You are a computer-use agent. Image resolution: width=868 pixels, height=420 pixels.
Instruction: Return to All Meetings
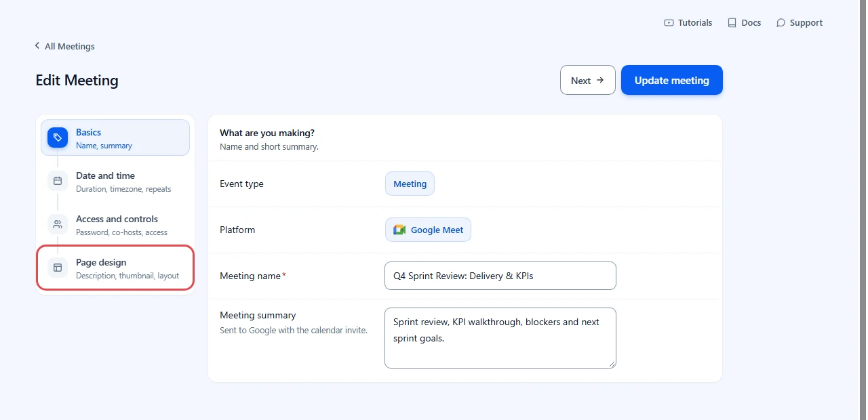pyautogui.click(x=64, y=46)
